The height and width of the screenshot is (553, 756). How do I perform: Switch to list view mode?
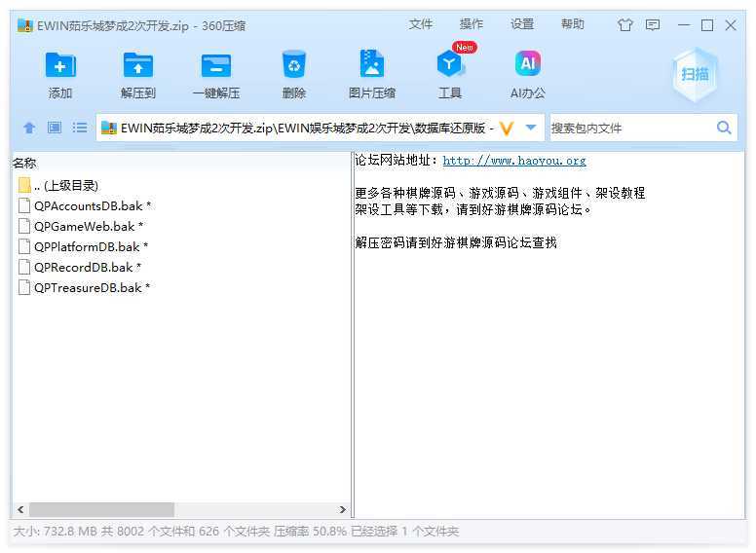[x=80, y=128]
